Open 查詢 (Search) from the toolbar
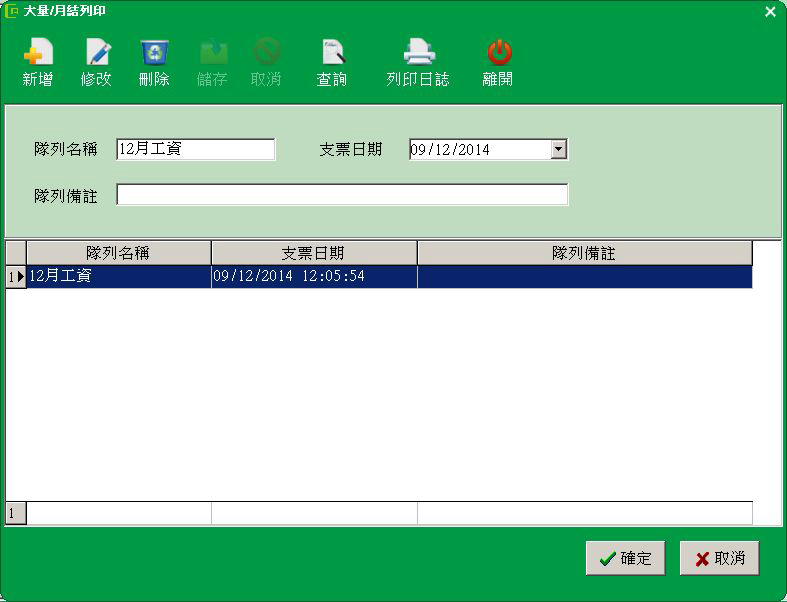This screenshot has height=602, width=787. (x=331, y=53)
